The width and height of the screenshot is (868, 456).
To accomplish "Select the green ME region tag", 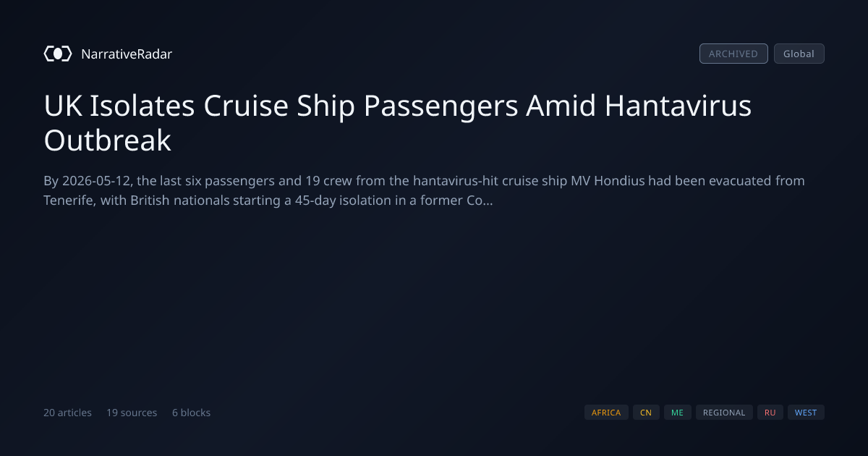I will (677, 413).
